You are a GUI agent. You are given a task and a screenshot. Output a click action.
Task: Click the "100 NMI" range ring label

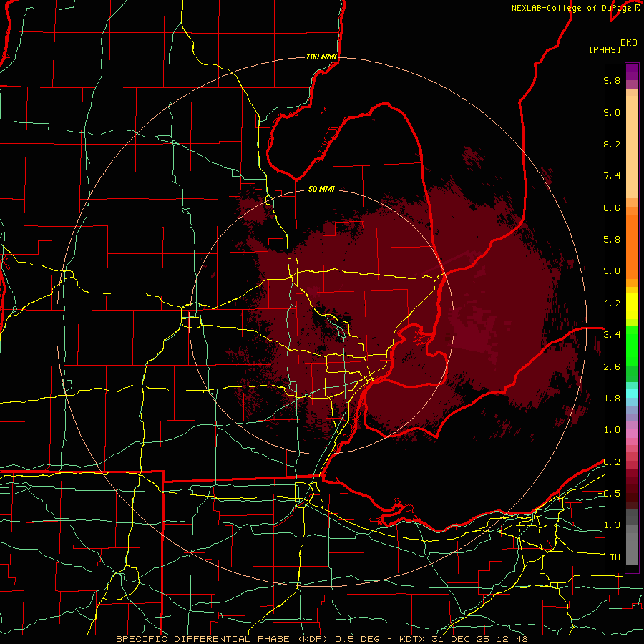(321, 57)
